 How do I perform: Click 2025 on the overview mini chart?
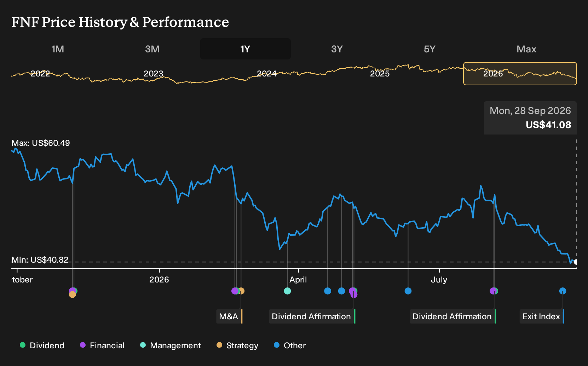pyautogui.click(x=380, y=74)
